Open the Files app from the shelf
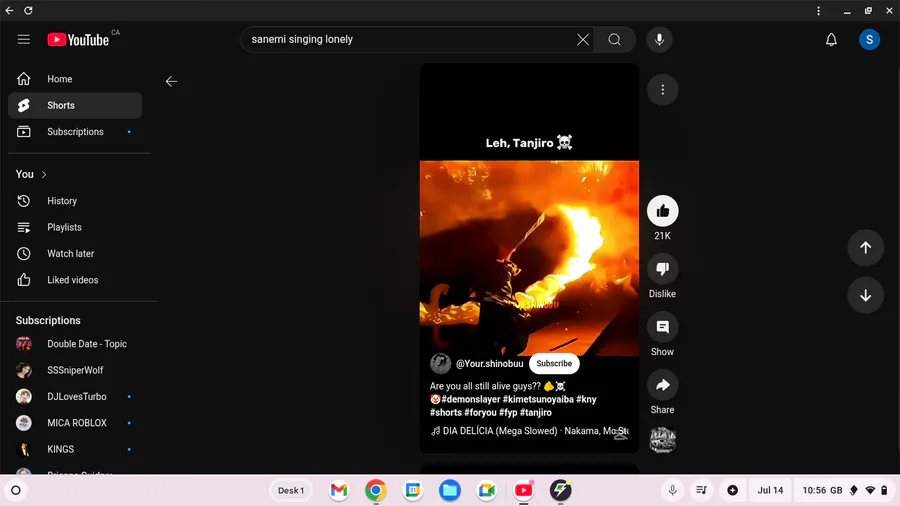 click(x=450, y=491)
